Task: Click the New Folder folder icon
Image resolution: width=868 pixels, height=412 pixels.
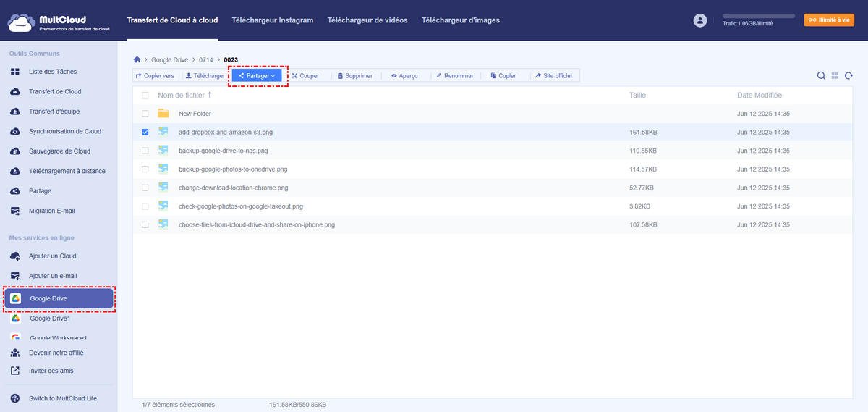Action: pos(163,114)
